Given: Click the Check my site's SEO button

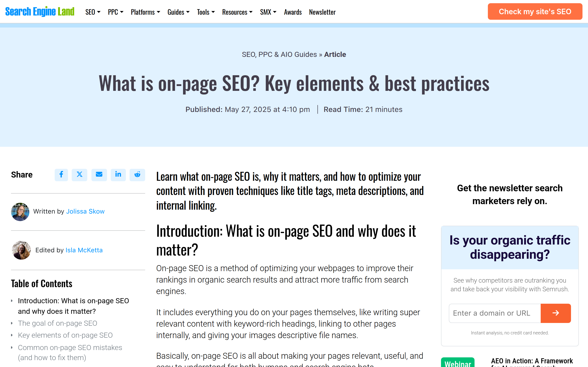Looking at the screenshot, I should click(x=535, y=12).
